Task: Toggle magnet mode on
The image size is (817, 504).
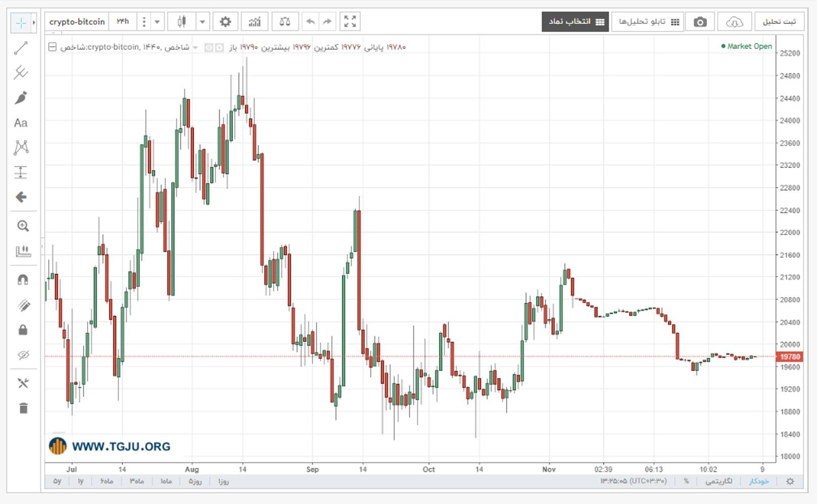Action: pyautogui.click(x=23, y=280)
